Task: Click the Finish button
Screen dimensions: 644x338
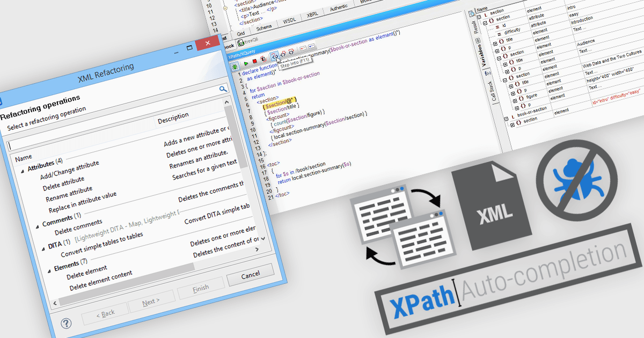Action: click(200, 288)
